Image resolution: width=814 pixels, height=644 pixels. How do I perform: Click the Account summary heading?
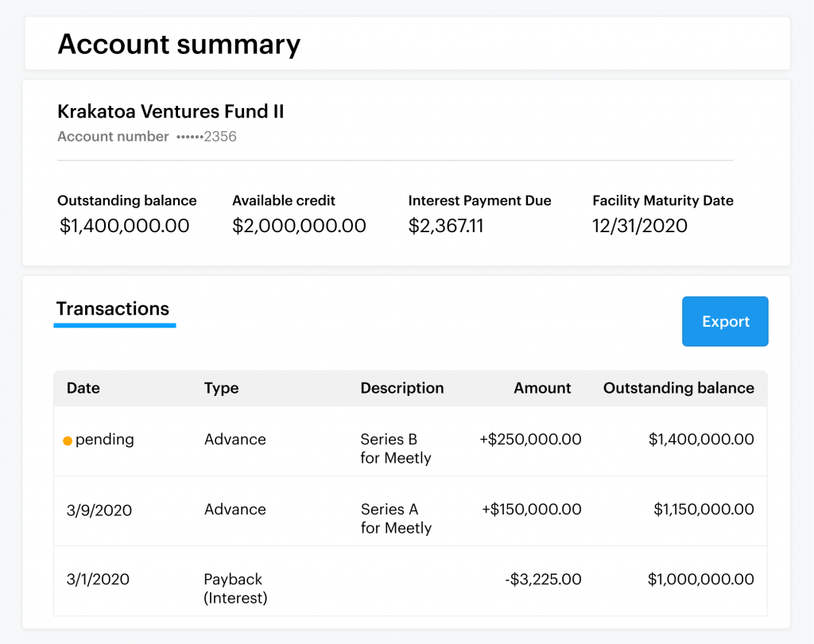pos(179,44)
